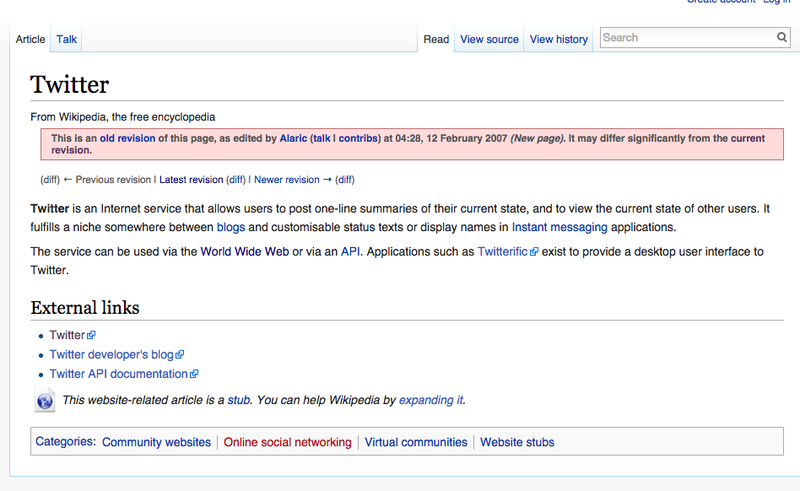The height and width of the screenshot is (491, 800).
Task: Open Alaric's contribs link
Action: 358,138
